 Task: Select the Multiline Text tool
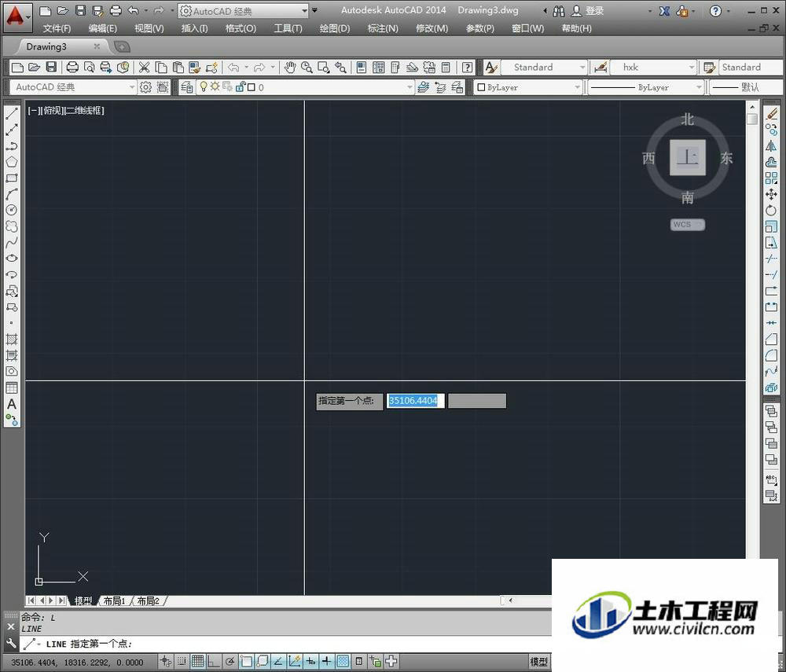(x=12, y=403)
